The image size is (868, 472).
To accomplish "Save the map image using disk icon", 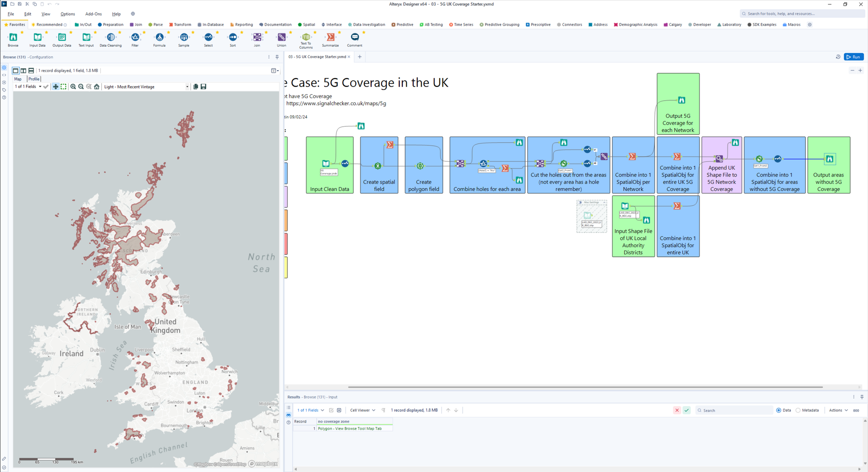I will tap(204, 87).
